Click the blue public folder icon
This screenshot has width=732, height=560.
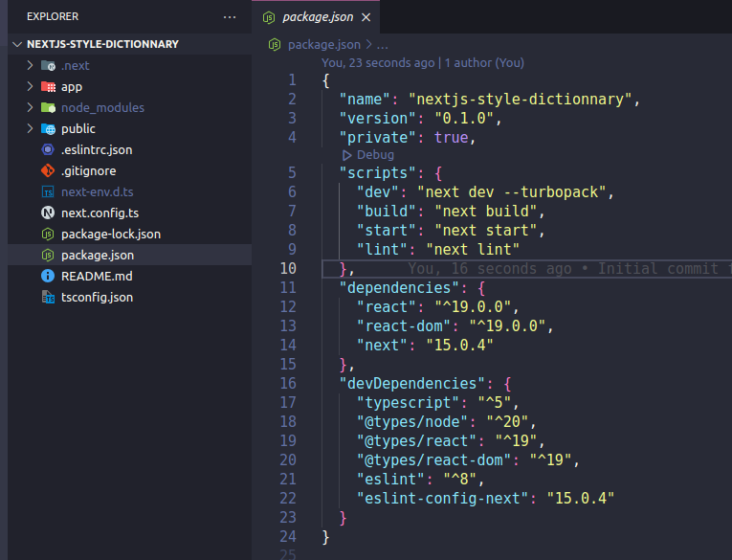coord(48,129)
